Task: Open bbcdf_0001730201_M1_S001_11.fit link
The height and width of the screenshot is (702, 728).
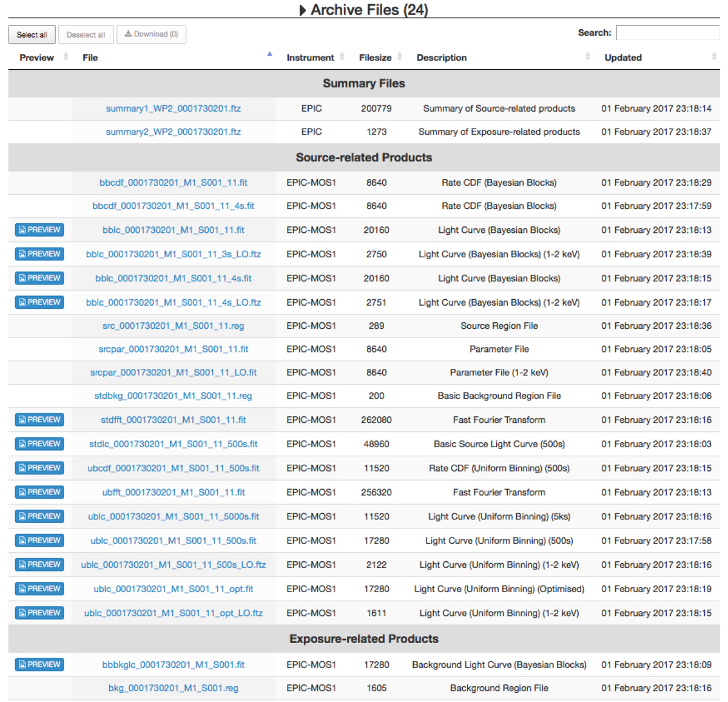Action: 174,183
